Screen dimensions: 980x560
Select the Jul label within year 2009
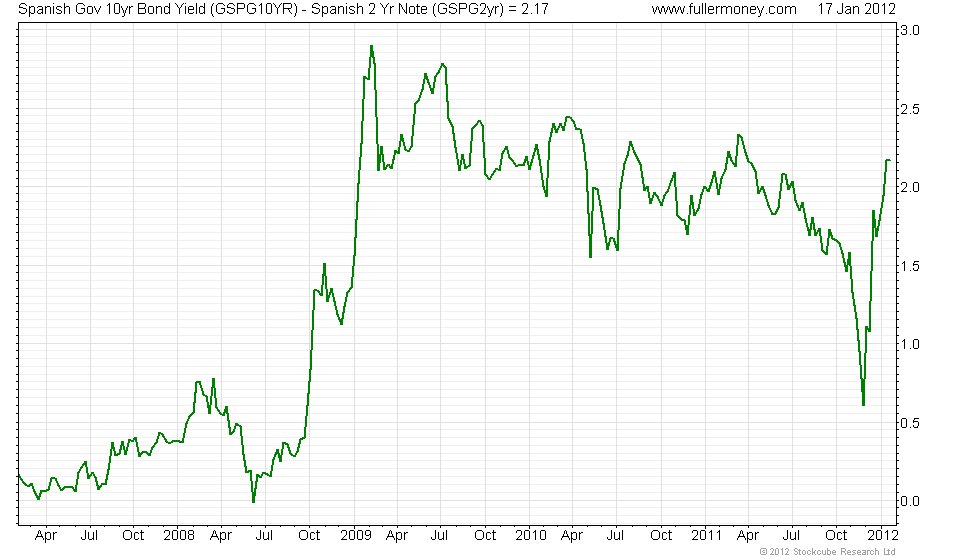tap(440, 536)
